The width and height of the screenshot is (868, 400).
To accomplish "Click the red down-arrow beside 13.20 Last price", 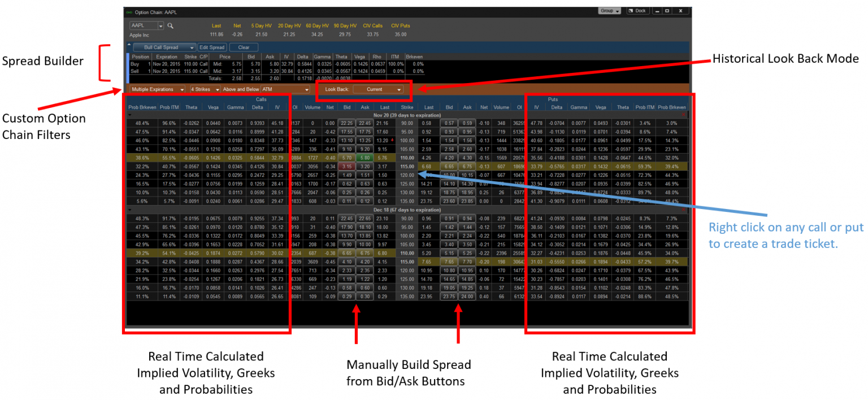I will (x=392, y=140).
